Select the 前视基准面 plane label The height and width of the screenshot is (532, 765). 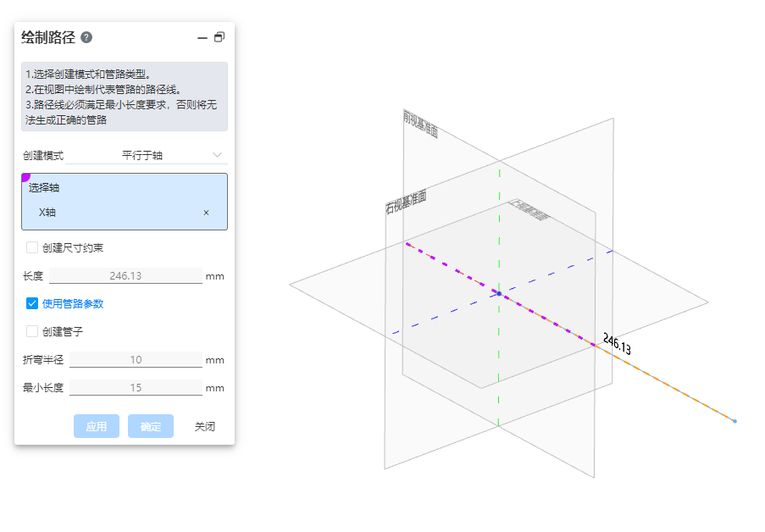pyautogui.click(x=421, y=125)
